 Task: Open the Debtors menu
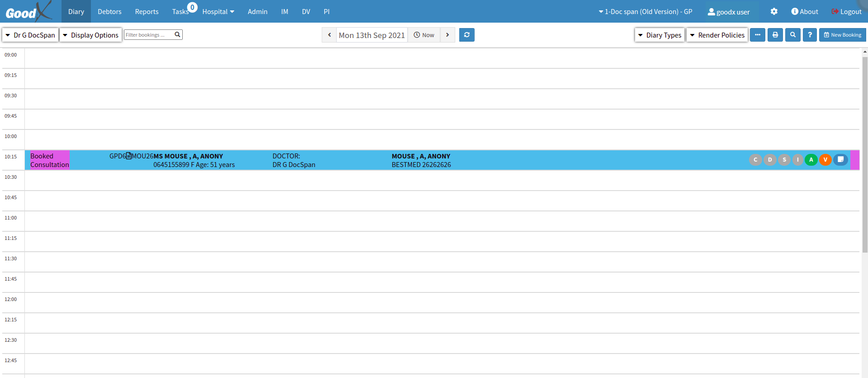coord(109,11)
